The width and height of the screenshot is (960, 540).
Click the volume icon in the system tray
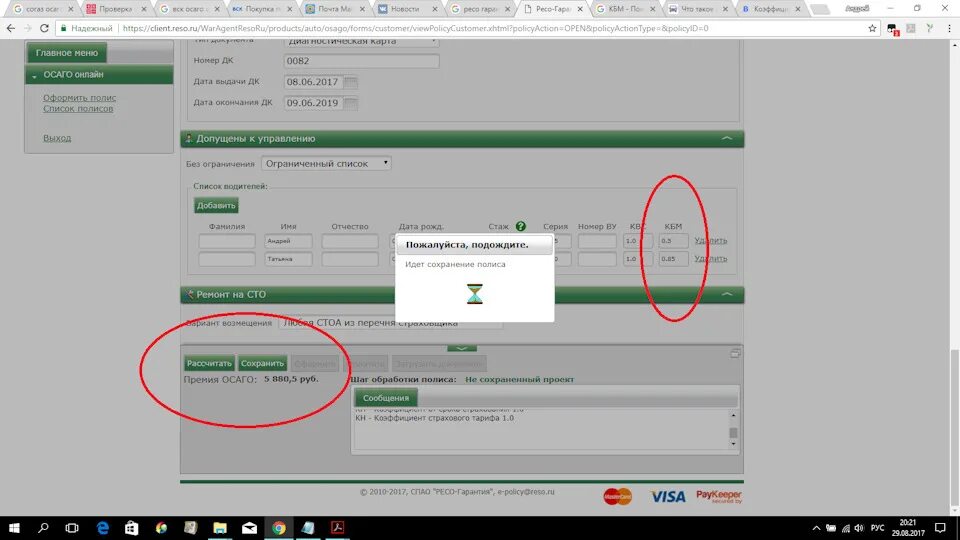point(859,528)
